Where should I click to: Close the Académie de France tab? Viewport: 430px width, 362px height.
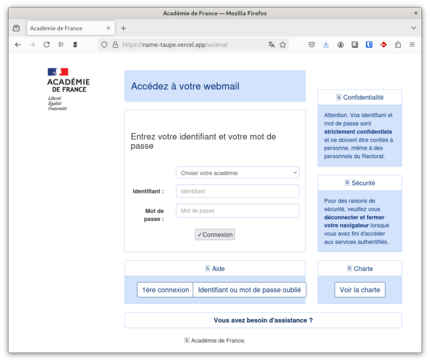click(x=108, y=28)
